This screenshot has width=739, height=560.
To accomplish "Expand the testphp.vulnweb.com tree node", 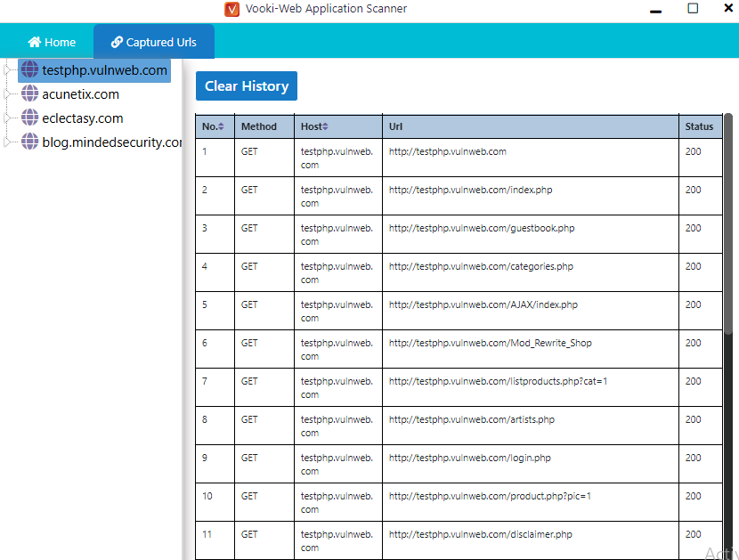I will (x=7, y=69).
